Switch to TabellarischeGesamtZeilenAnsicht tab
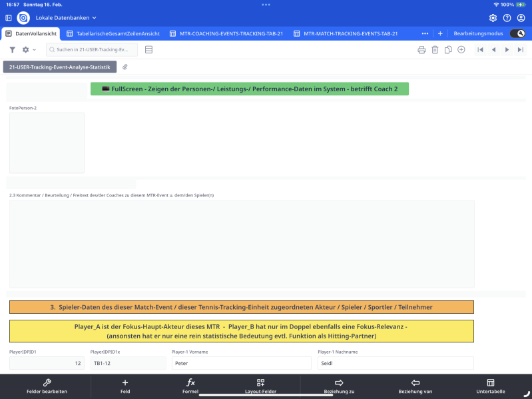The height and width of the screenshot is (399, 532). tap(113, 33)
